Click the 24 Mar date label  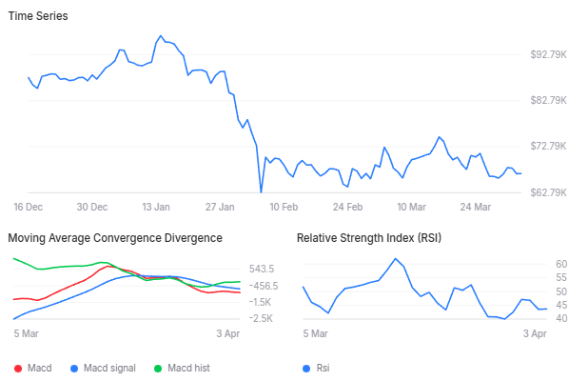[476, 207]
